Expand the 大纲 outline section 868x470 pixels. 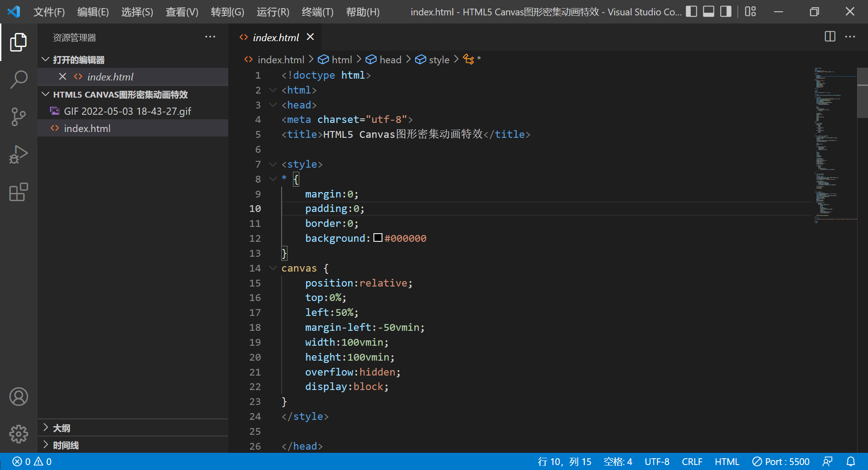(132, 428)
